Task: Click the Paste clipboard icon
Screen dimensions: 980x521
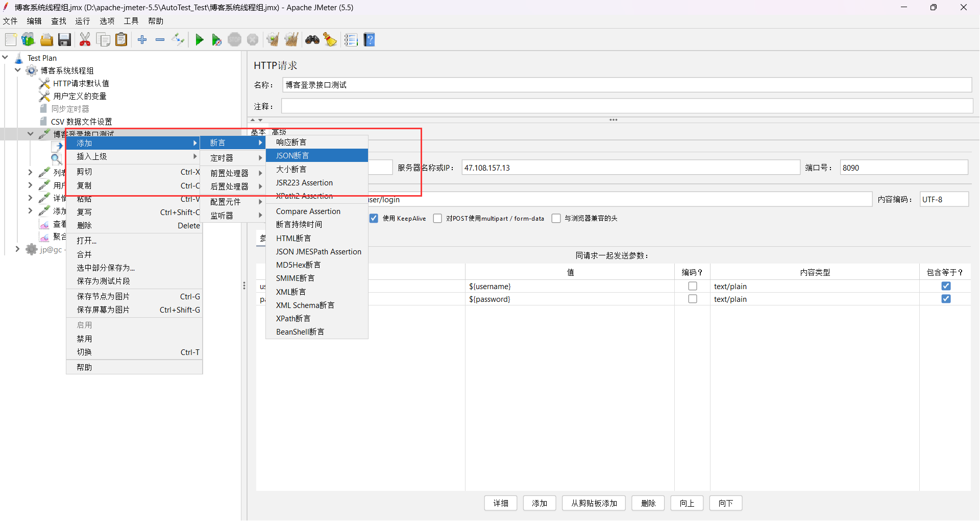Action: 121,40
